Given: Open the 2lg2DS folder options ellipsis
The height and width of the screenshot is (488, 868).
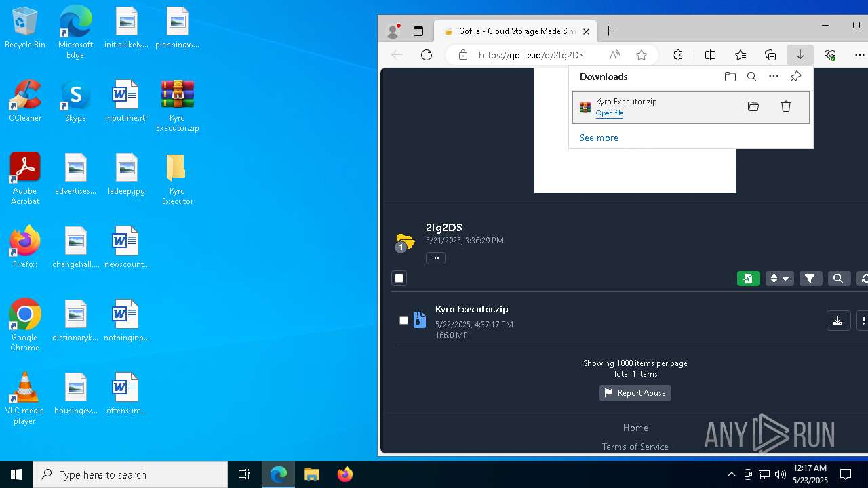Looking at the screenshot, I should tap(435, 258).
